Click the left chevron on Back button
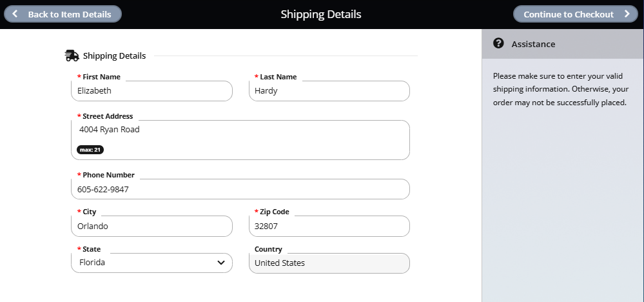The image size is (644, 302). point(15,14)
